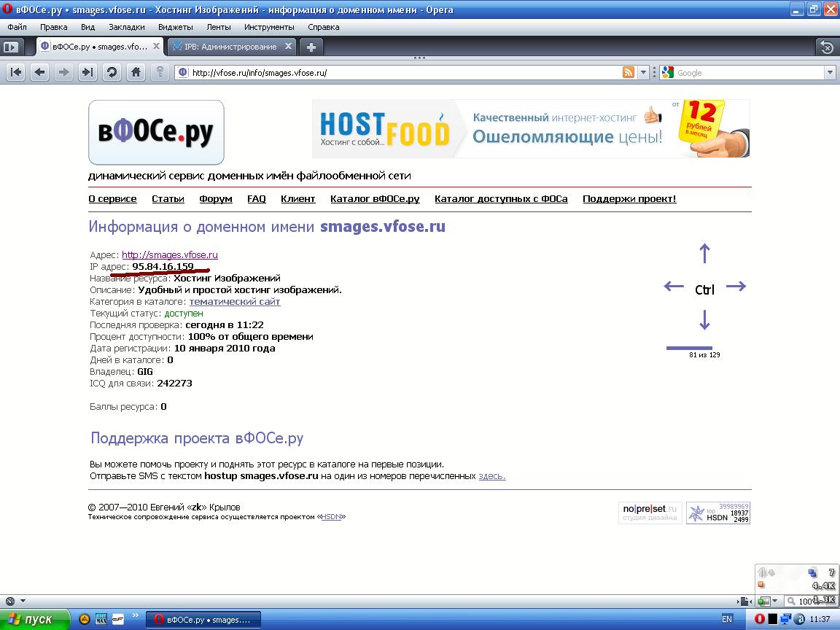Add a new tab with plus button
840x630 pixels.
tap(311, 47)
